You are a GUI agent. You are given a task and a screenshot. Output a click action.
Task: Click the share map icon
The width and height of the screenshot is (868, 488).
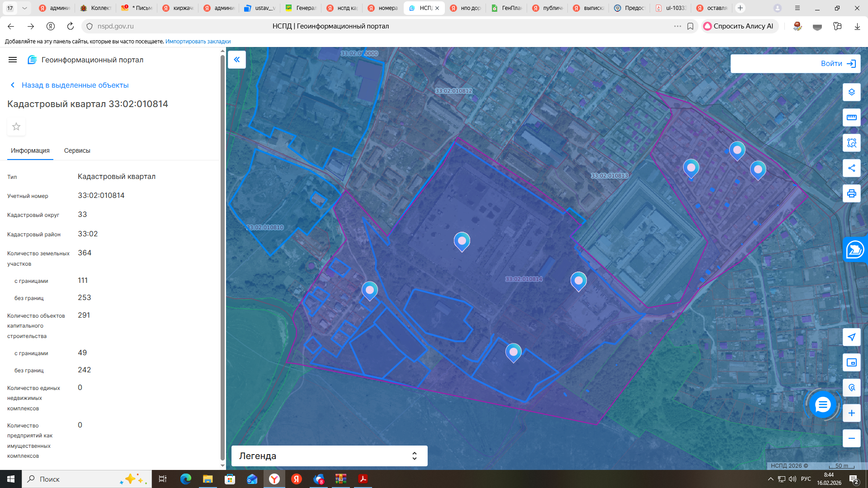coord(851,168)
